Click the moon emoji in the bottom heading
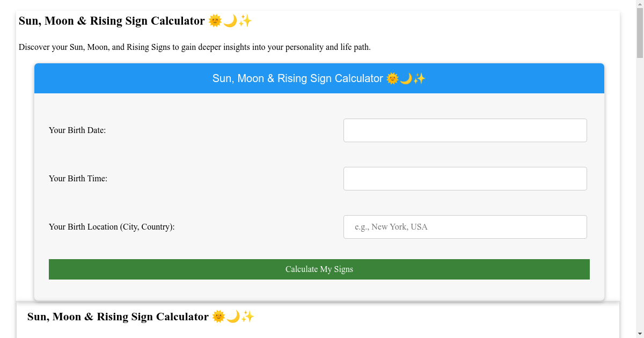The height and width of the screenshot is (338, 644). pyautogui.click(x=233, y=317)
